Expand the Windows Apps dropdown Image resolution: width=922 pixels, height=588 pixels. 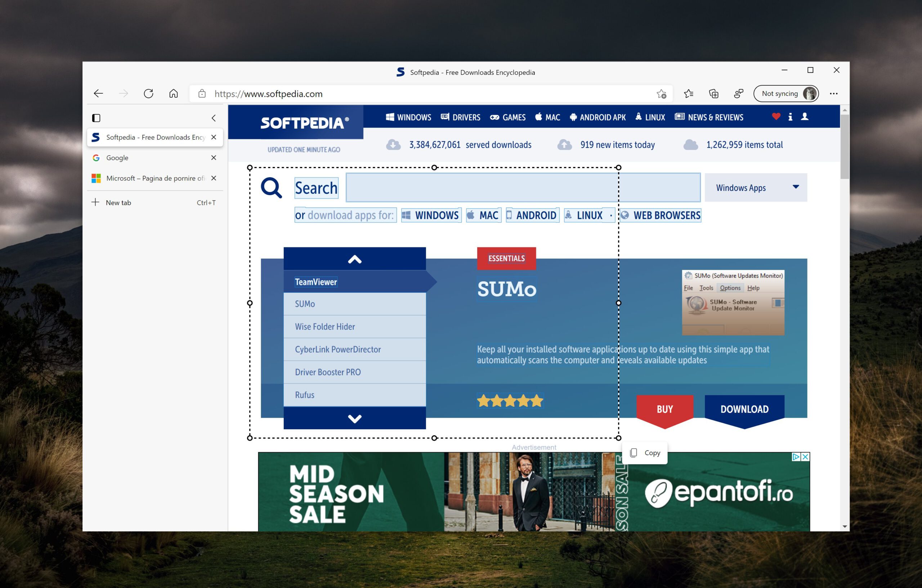click(756, 188)
